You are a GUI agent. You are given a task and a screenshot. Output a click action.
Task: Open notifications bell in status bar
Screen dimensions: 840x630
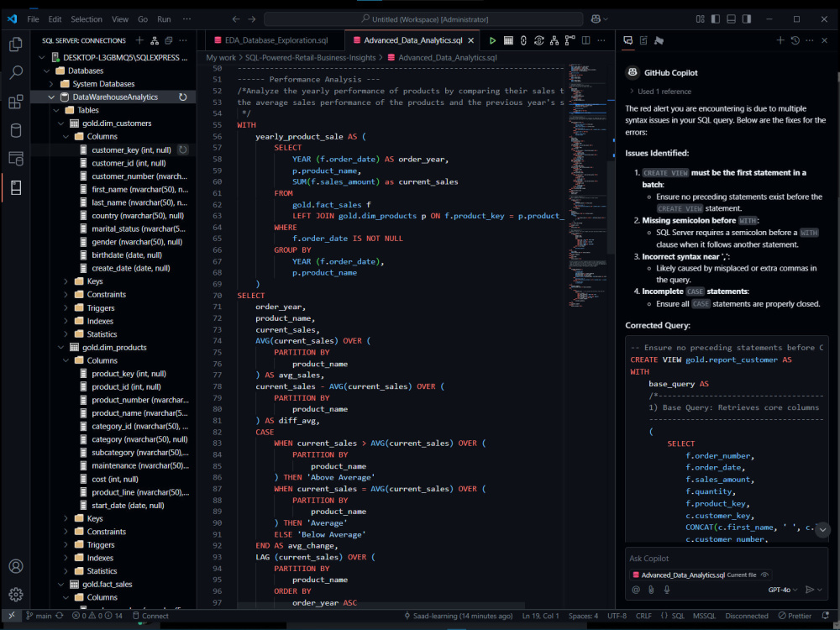coord(826,616)
